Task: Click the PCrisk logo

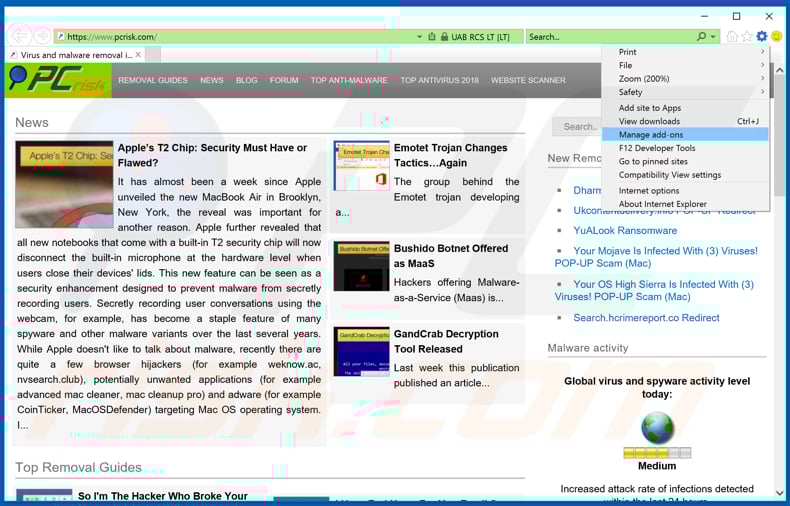Action: 58,80
